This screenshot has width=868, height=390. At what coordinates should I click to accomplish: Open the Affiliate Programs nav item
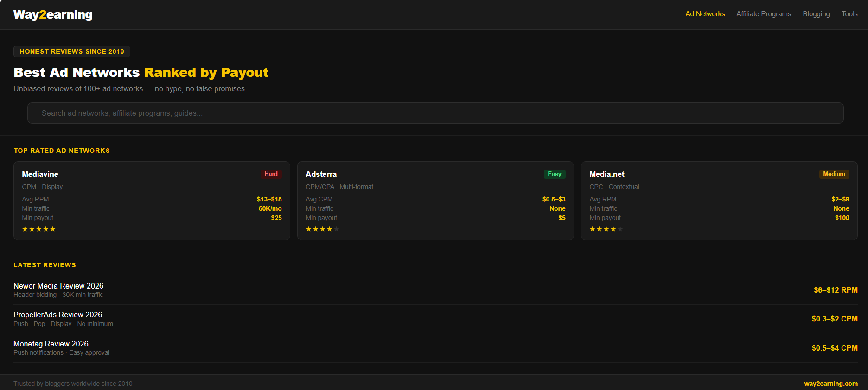point(764,14)
